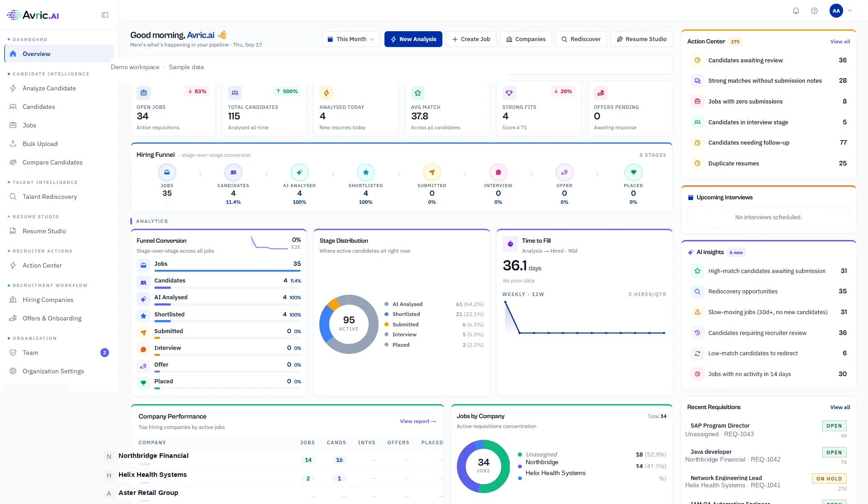Open Helix Health Systems company row
This screenshot has width=868, height=504.
click(x=287, y=477)
